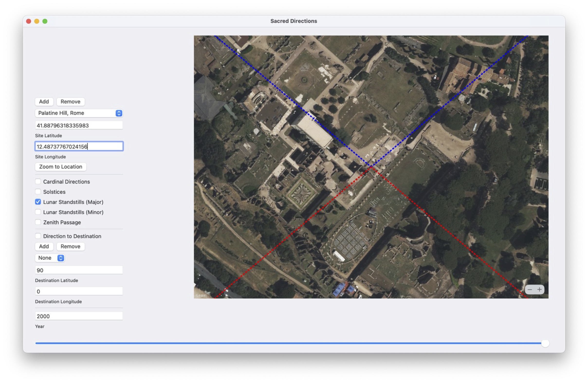
Task: Click the site Add button above location dropdown
Action: click(44, 102)
